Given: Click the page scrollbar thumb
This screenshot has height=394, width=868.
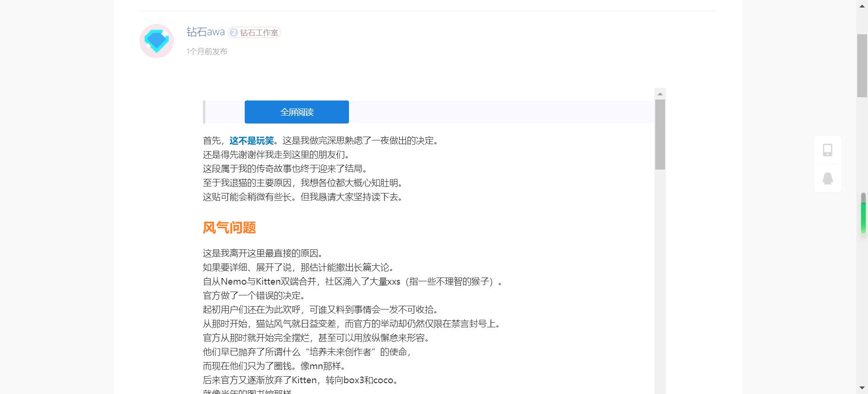Looking at the screenshot, I should 862,66.
